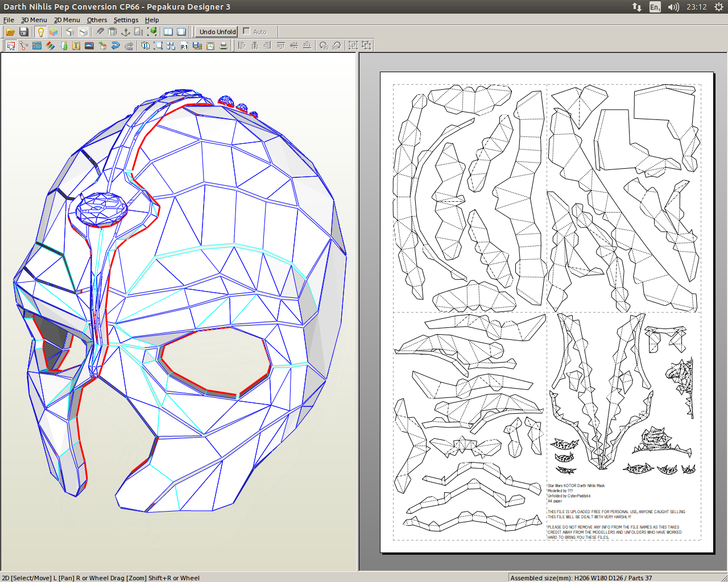
Task: Click the green cube fit-to-view icon
Action: pyautogui.click(x=152, y=32)
